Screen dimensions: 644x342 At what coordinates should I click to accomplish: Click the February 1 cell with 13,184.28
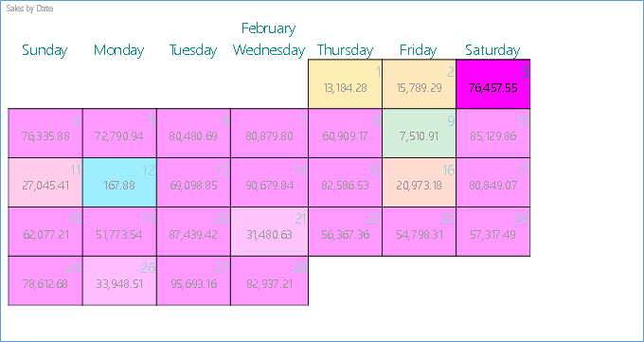345,84
